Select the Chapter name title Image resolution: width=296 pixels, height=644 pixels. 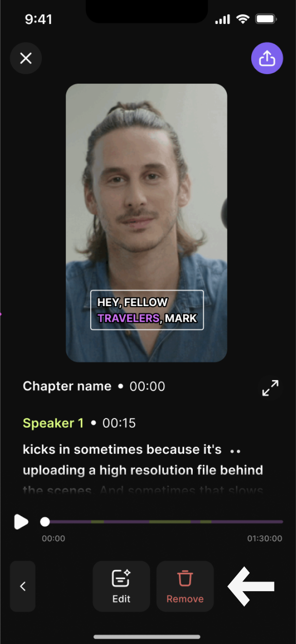(x=67, y=386)
